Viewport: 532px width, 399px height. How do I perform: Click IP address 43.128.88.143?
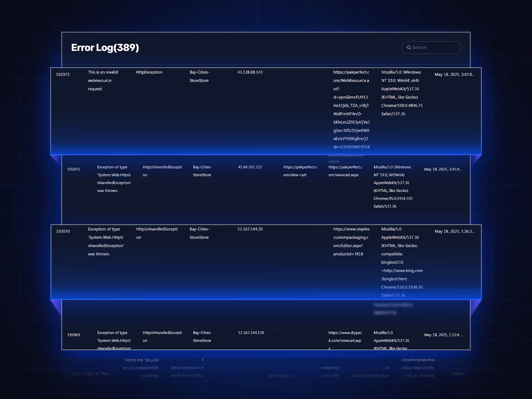pos(250,72)
